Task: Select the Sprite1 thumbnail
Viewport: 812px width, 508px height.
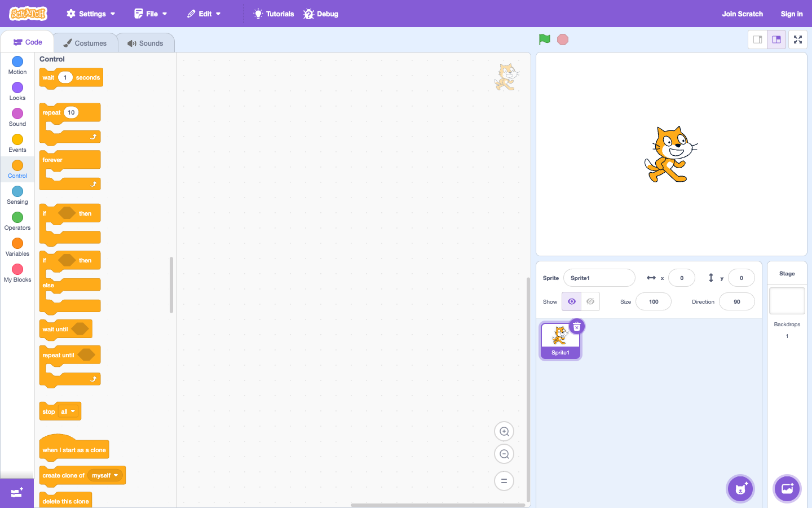Action: point(561,340)
